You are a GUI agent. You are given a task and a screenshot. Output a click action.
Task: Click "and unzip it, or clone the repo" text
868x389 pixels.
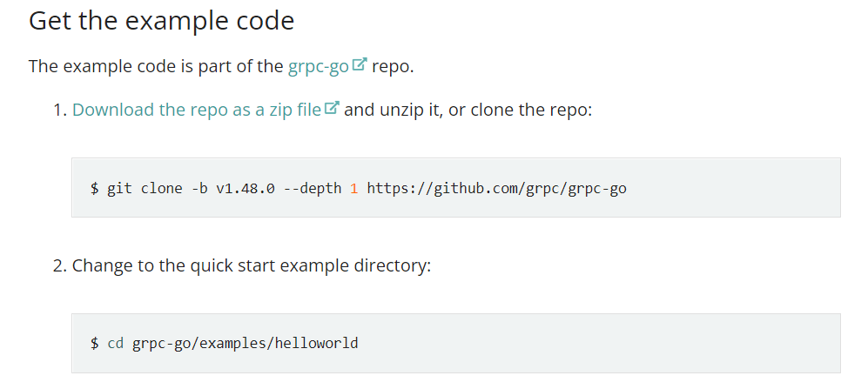click(x=468, y=110)
